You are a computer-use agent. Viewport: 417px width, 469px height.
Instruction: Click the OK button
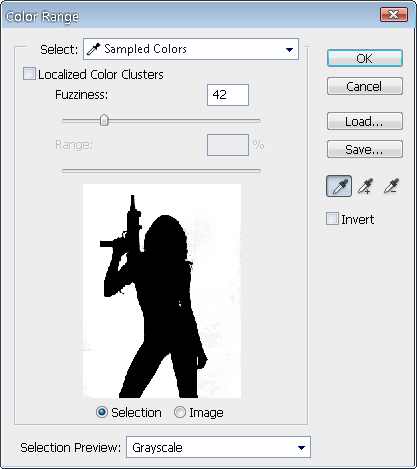click(365, 58)
